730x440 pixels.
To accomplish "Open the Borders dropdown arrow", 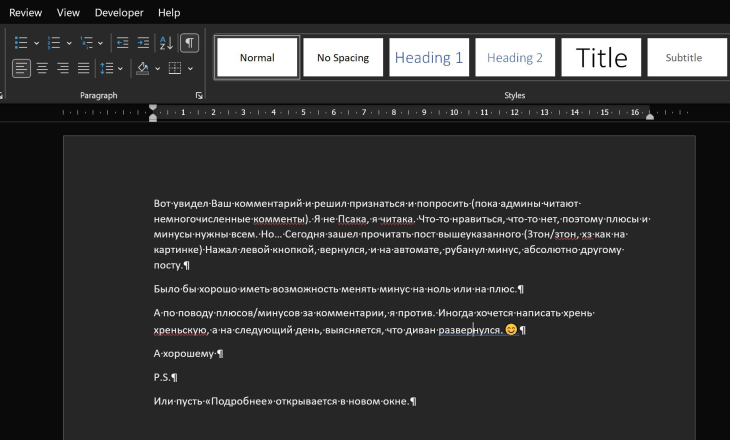I will click(190, 69).
